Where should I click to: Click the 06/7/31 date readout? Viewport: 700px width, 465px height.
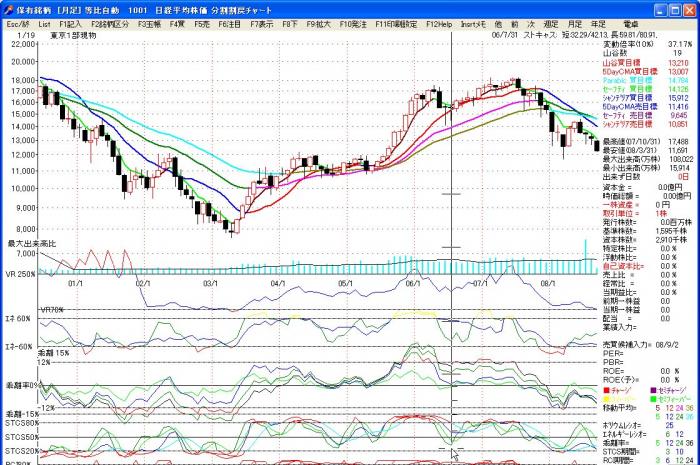pyautogui.click(x=504, y=35)
